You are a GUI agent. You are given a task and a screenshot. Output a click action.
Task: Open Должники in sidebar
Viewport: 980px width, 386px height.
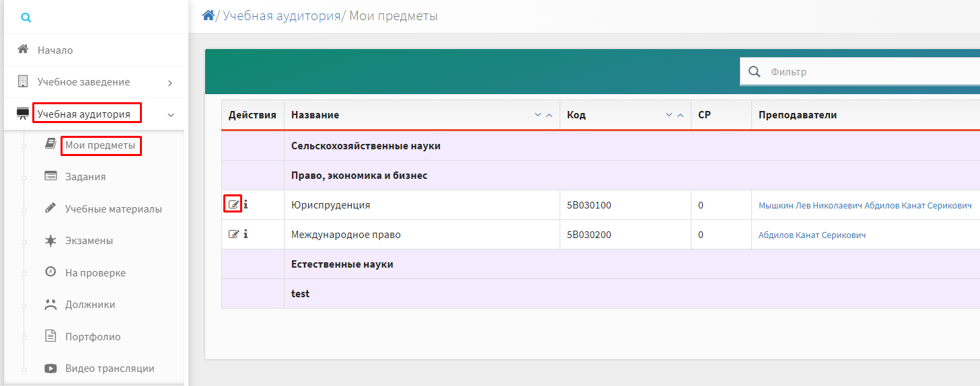click(90, 305)
